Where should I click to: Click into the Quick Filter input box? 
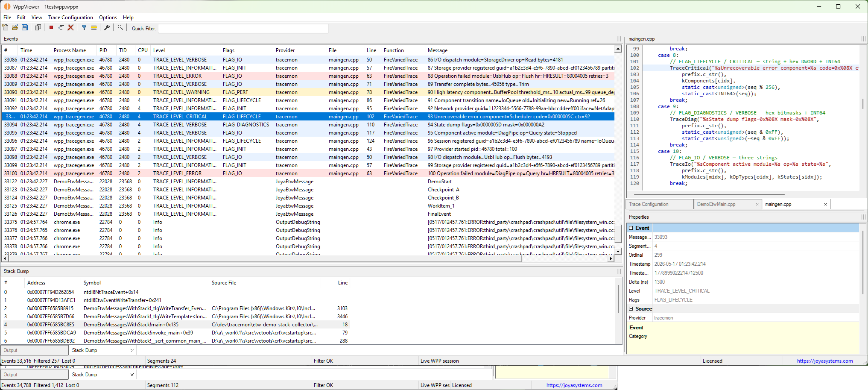click(243, 28)
